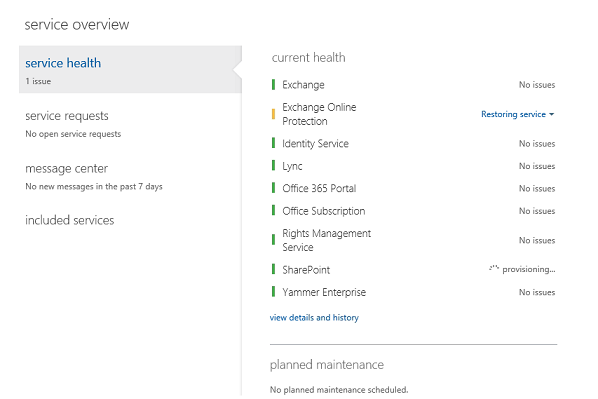The image size is (598, 399).
Task: Click the No issues status for Office 365 Portal
Action: click(537, 188)
